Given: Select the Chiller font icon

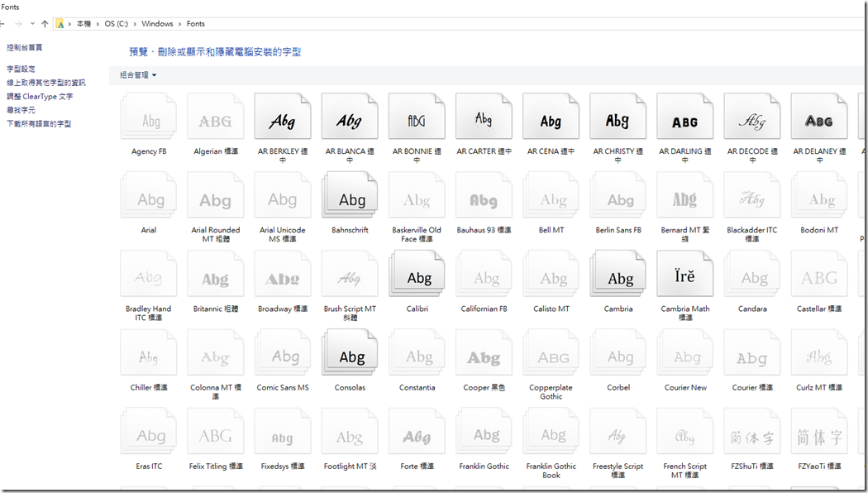Looking at the screenshot, I should (x=149, y=352).
